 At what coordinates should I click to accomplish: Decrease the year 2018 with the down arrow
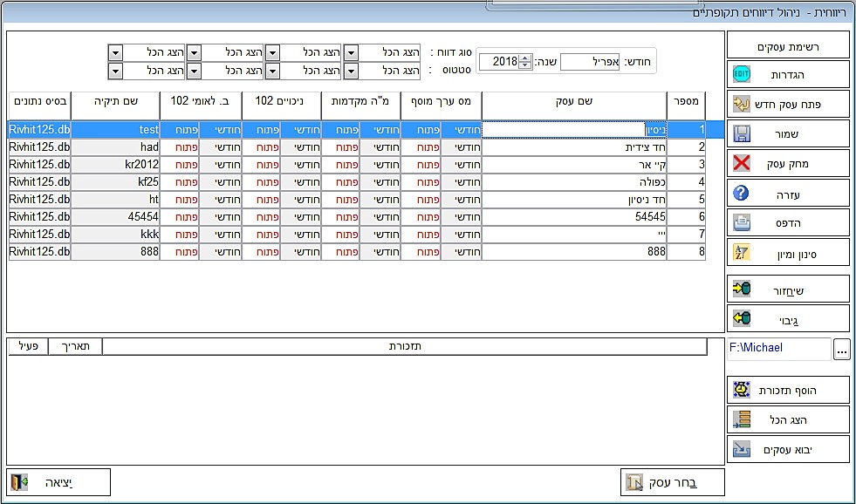pyautogui.click(x=524, y=65)
